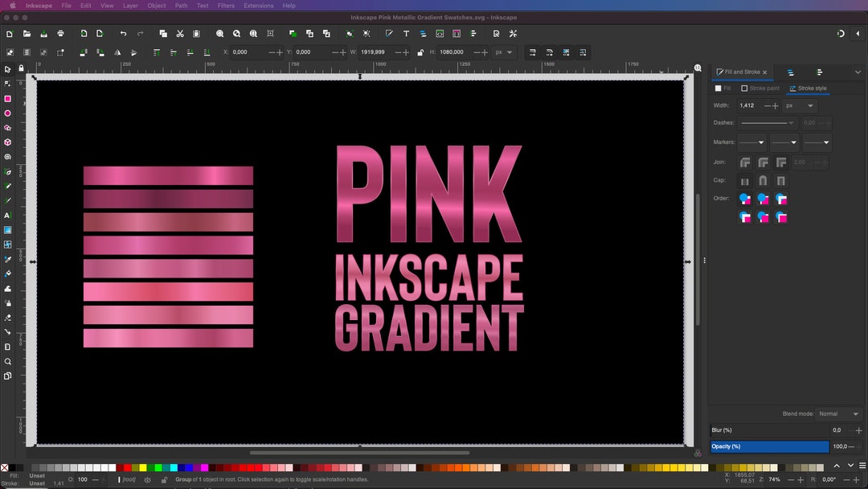Choose the Spiral tool
Image resolution: width=868 pixels, height=489 pixels.
pyautogui.click(x=7, y=158)
